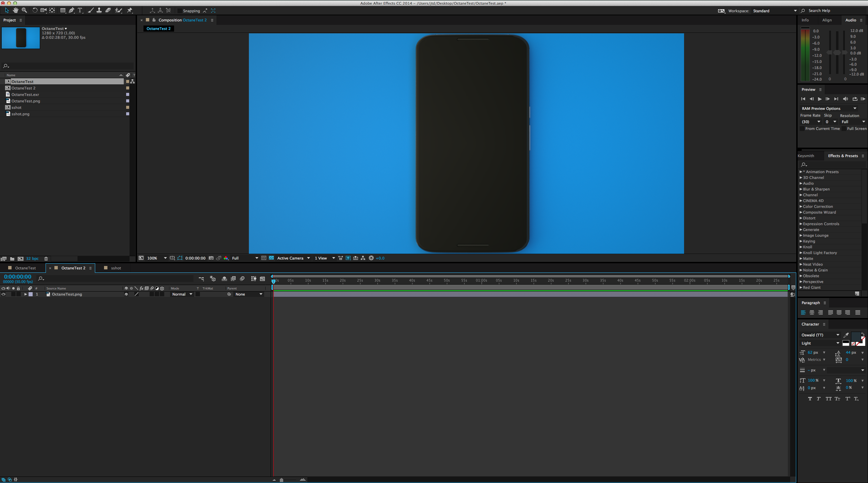Expand the Blur & Sharpen effects category
Image resolution: width=868 pixels, height=483 pixels.
(801, 189)
